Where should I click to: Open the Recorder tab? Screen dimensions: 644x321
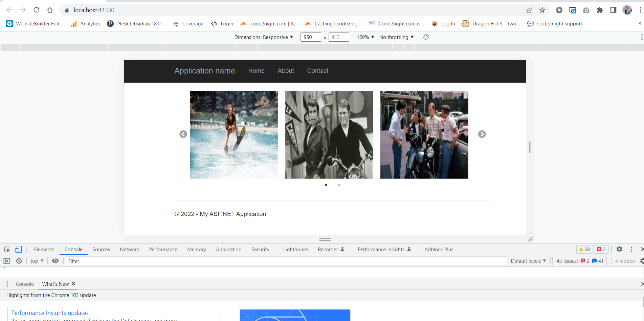coord(331,250)
